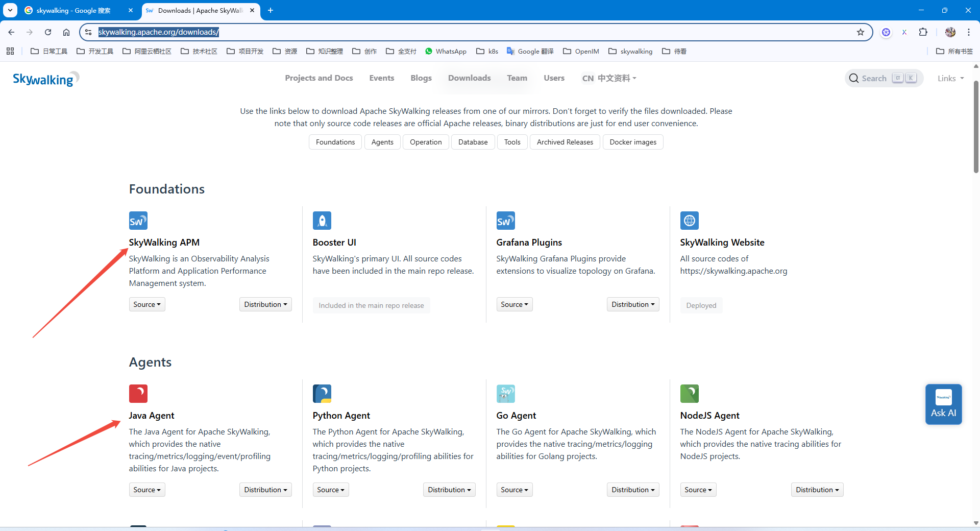Go to the browser home page
980x531 pixels.
pos(66,32)
